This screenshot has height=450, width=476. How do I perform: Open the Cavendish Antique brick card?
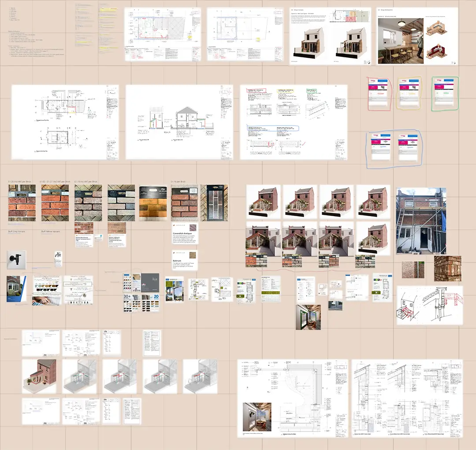[184, 234]
